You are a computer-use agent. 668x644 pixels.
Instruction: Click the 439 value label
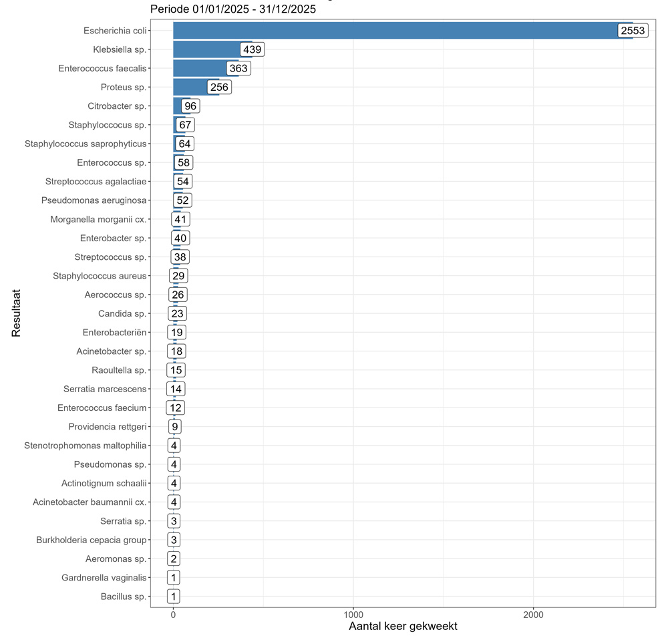252,49
